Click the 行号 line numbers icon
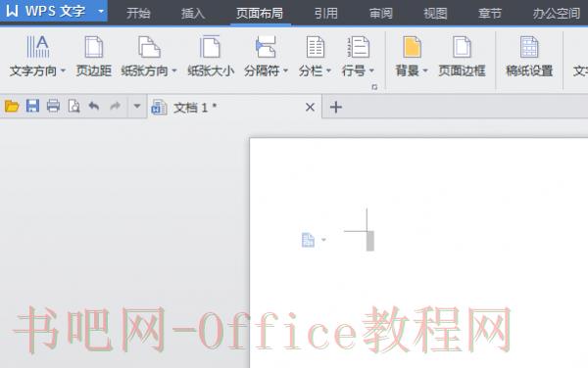This screenshot has width=588, height=368. 358,47
